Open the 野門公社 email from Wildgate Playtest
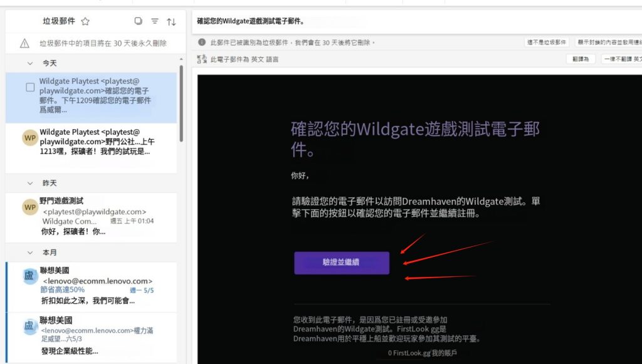 coord(92,148)
